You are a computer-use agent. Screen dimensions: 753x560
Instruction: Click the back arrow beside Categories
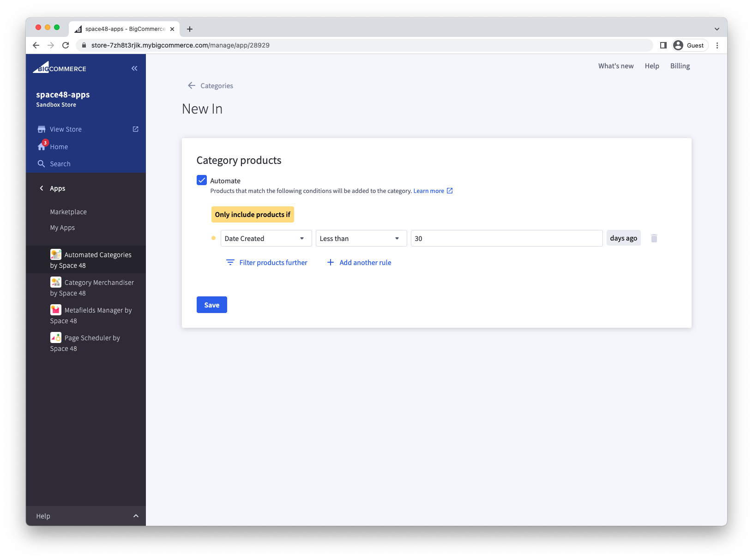pos(192,85)
